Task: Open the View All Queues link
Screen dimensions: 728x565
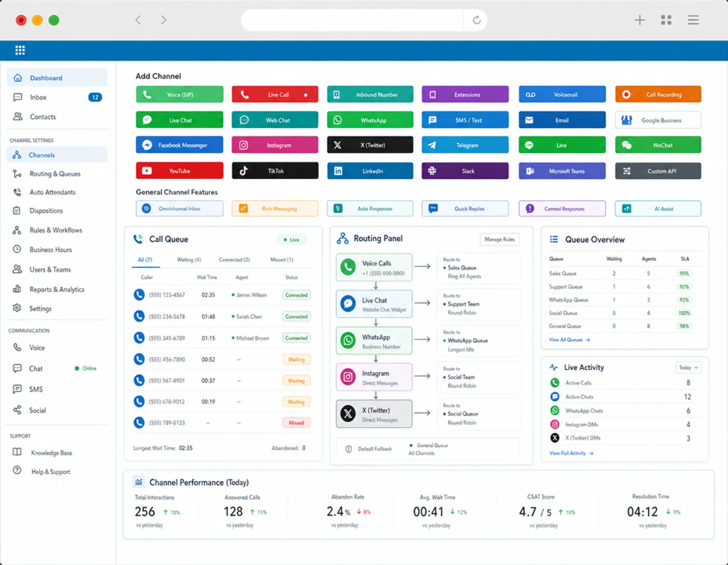Action: (x=569, y=340)
